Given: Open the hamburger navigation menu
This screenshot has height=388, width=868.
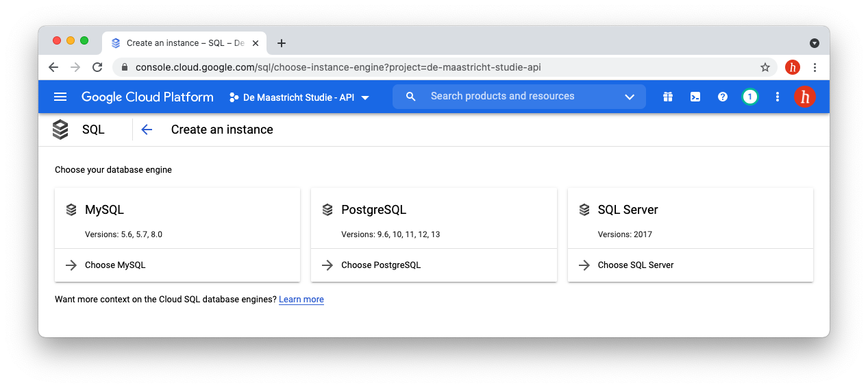Looking at the screenshot, I should [x=60, y=97].
